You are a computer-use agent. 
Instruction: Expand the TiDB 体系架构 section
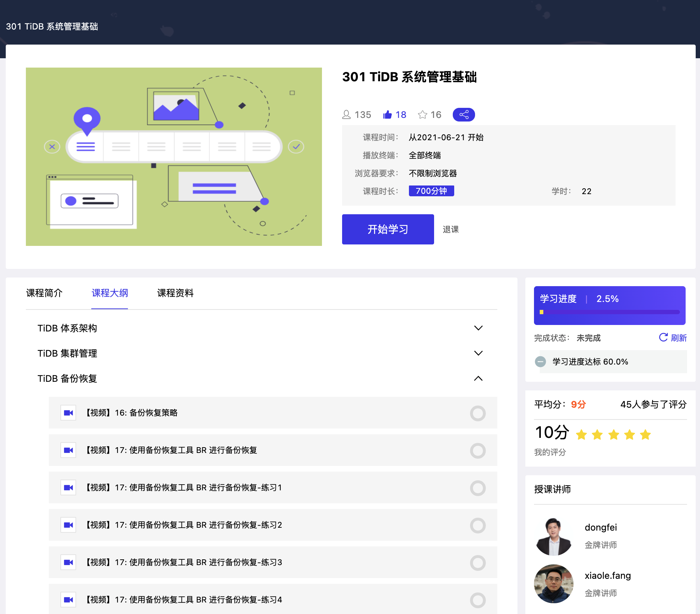[x=478, y=328]
